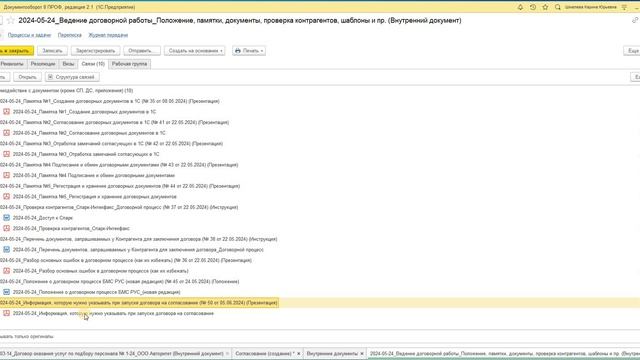Select row Положение о договорном процессе (№ 45) Положение

tap(120, 281)
